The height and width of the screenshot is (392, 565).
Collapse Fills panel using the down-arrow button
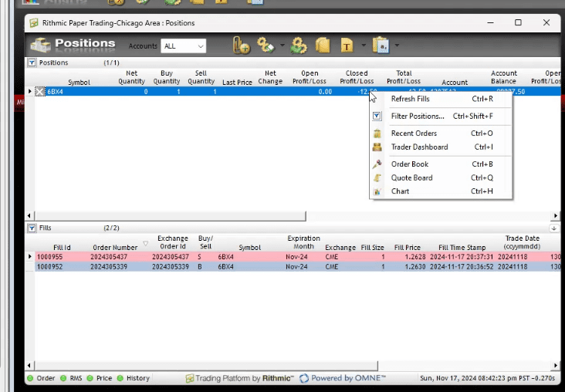pyautogui.click(x=553, y=228)
